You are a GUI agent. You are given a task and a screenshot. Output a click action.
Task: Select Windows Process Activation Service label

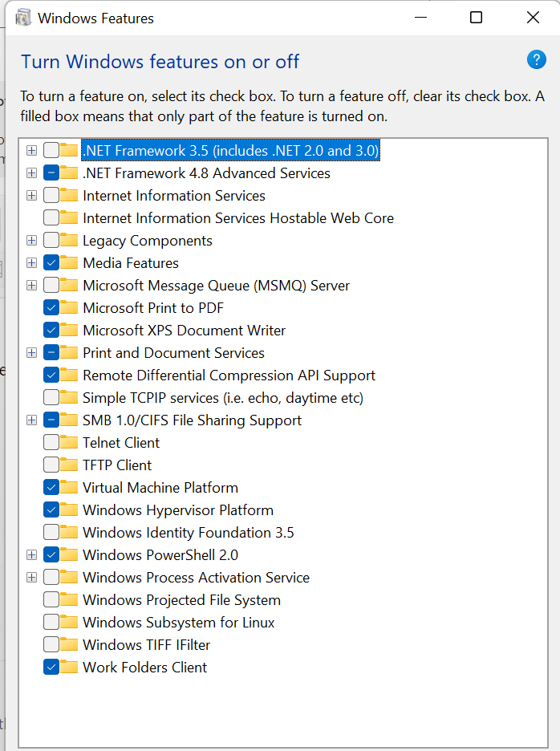[196, 577]
